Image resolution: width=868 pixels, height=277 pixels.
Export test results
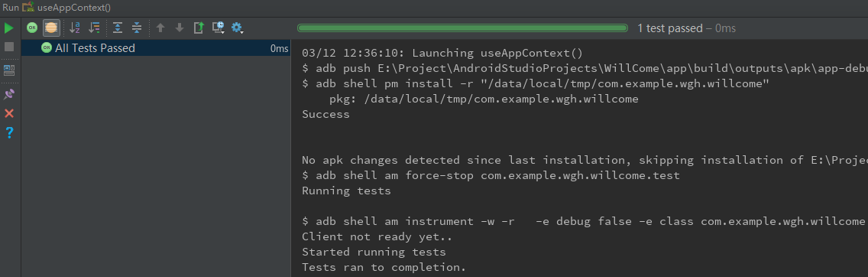pos(199,28)
